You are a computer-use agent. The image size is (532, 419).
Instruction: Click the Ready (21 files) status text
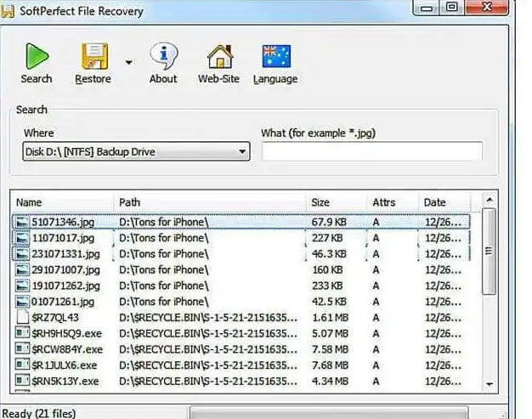[39, 414]
